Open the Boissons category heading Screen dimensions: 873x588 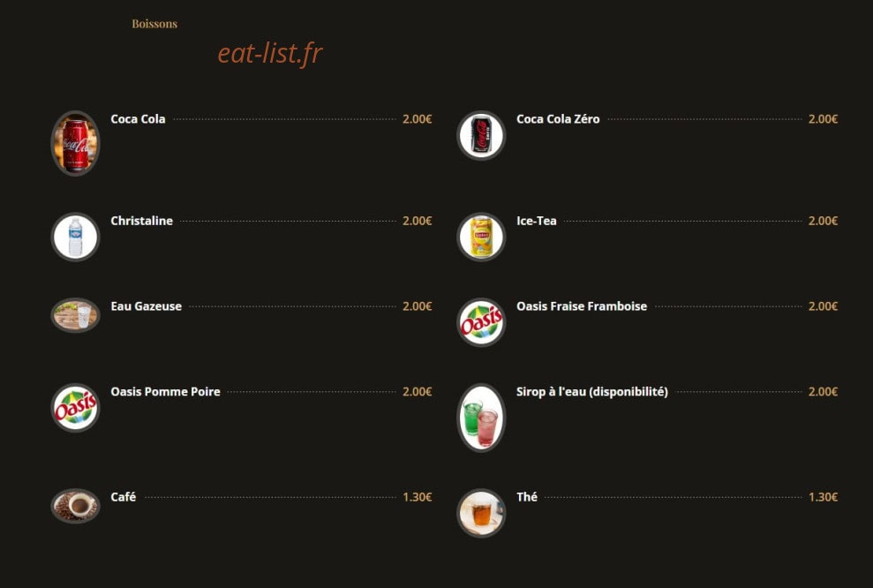154,24
